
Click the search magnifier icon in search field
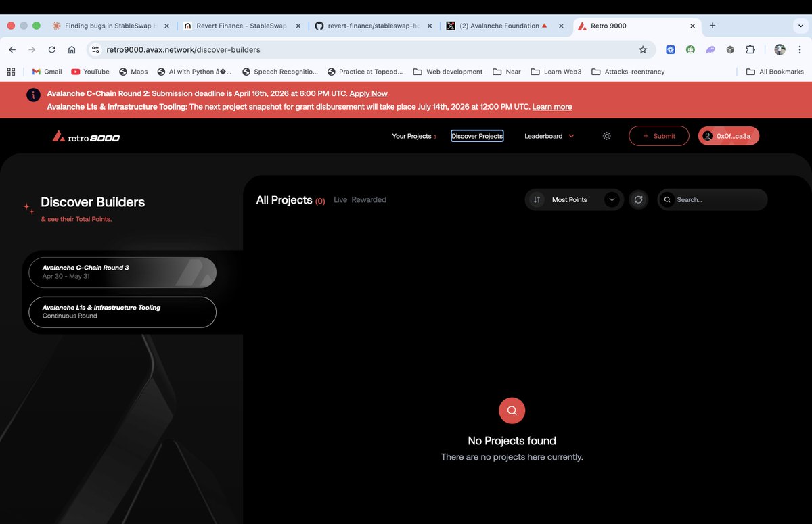point(667,200)
